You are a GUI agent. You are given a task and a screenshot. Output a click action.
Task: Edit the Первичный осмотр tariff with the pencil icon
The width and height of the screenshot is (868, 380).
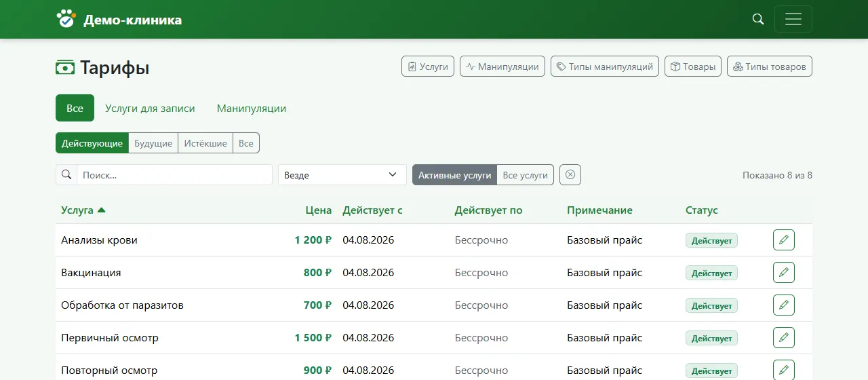click(x=784, y=338)
